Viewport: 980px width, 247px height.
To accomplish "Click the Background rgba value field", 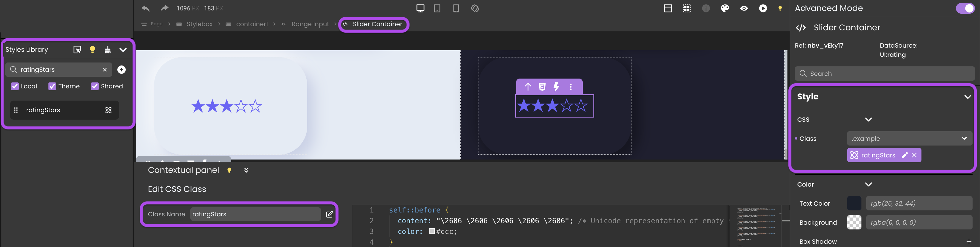I will tap(919, 222).
